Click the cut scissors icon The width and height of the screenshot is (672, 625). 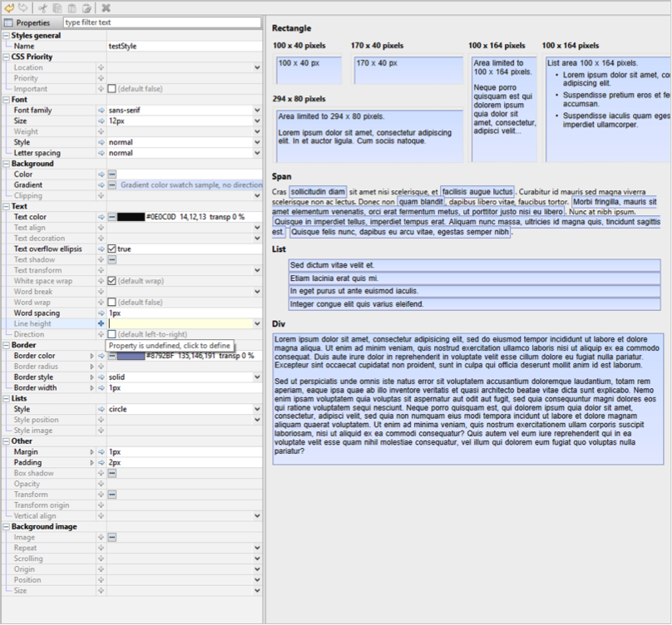[x=43, y=7]
